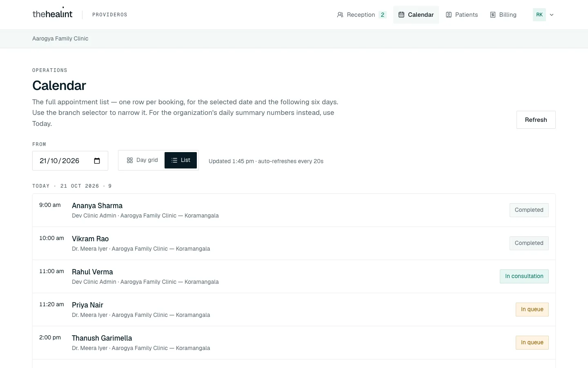
Task: Click the Updated 1:45 pm auto-refresh text
Action: point(266,161)
